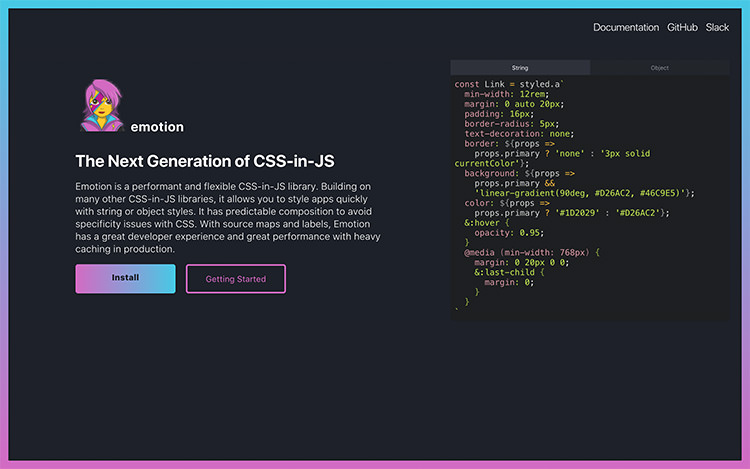750x469 pixels.
Task: Click the code line "const Link = styled.a`"
Action: click(x=509, y=84)
